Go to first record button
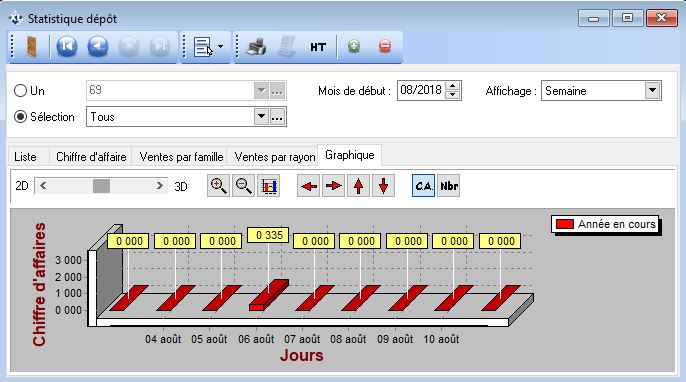686x382 pixels. point(67,46)
